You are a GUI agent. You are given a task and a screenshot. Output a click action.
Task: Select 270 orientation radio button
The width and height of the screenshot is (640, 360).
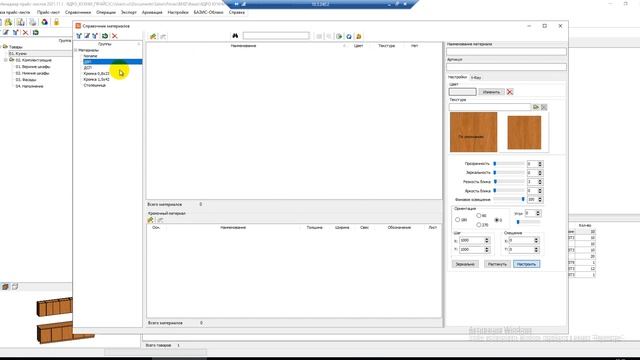point(479,224)
